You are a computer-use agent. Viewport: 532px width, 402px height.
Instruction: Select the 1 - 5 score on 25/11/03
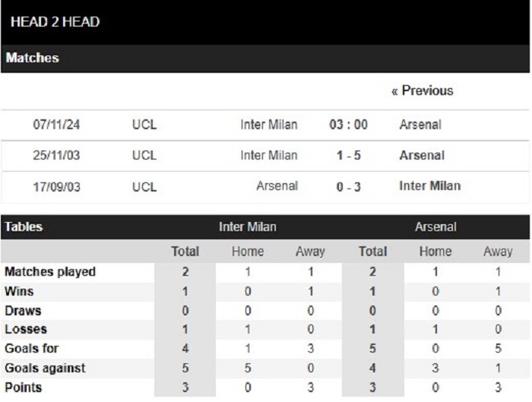(x=348, y=156)
